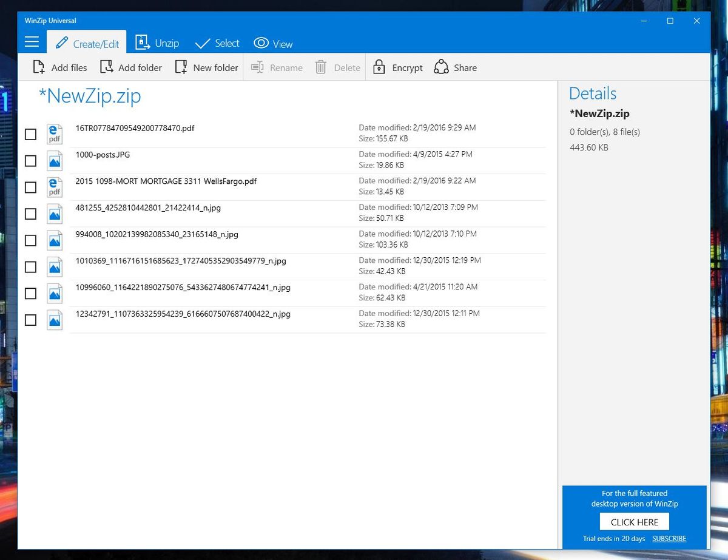The image size is (728, 560).
Task: Select the checkbox for 16TR07784709549200778470.pdf
Action: click(30, 134)
